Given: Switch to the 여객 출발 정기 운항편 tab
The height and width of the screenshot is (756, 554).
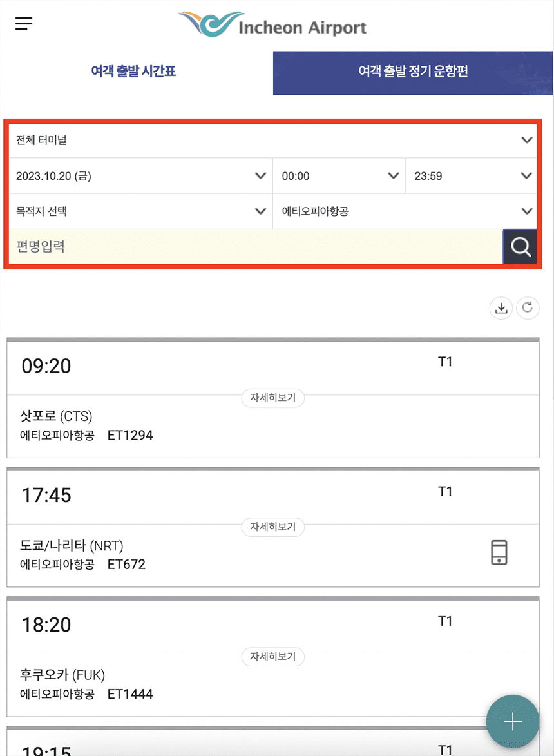Looking at the screenshot, I should [413, 73].
